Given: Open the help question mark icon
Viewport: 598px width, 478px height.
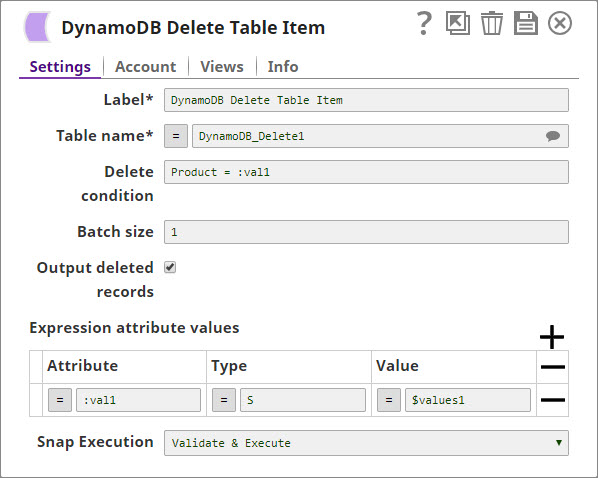Looking at the screenshot, I should pos(424,23).
